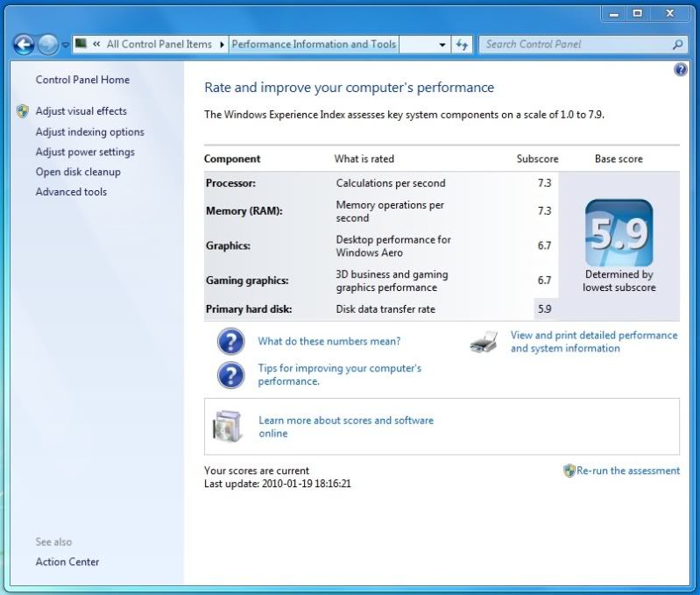Select All Control Panel Items breadcrumb
Viewport: 700px width, 595px height.
click(159, 44)
